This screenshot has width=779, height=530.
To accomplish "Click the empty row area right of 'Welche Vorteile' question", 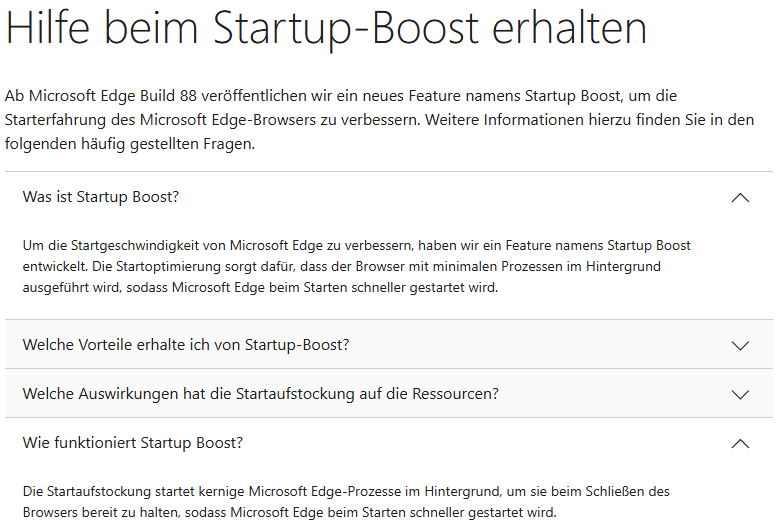I will [x=537, y=344].
